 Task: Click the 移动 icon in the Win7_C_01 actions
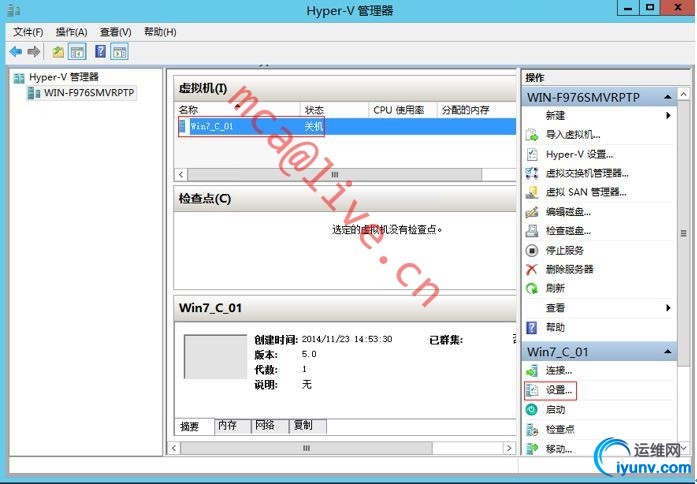coord(532,448)
